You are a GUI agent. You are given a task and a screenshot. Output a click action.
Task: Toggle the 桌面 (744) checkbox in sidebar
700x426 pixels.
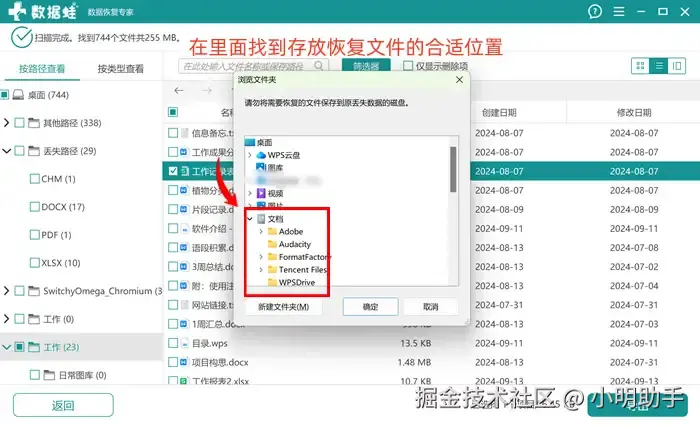(x=5, y=95)
